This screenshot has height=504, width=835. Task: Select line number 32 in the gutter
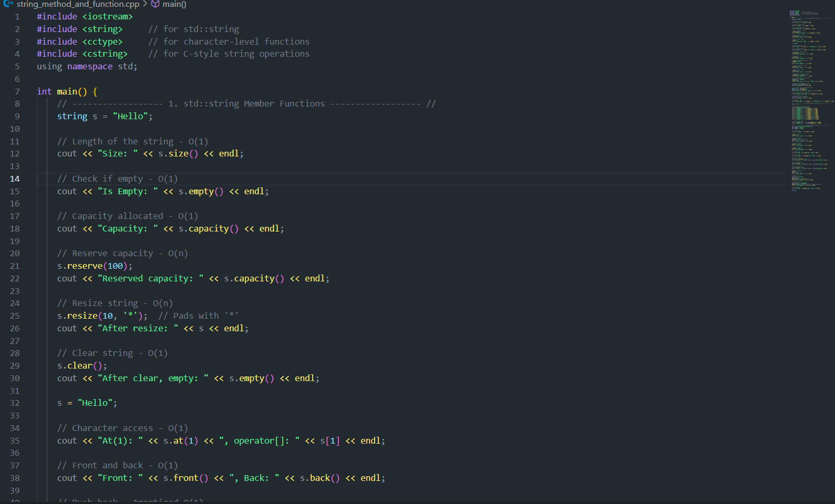pos(15,403)
